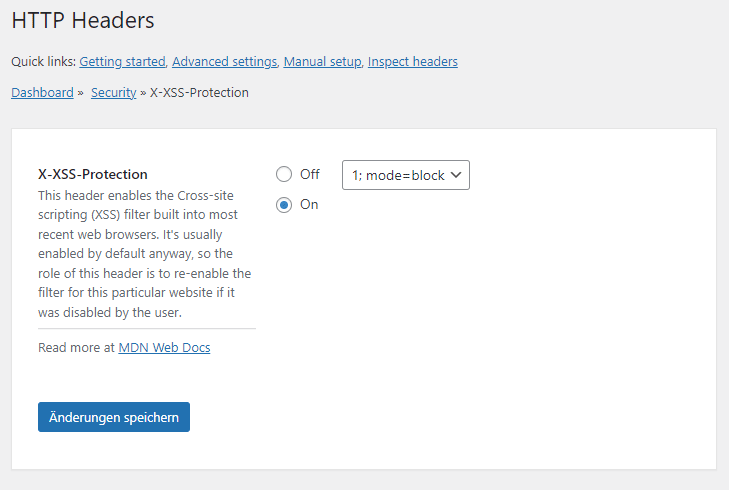Click X-XSS-Protection in the breadcrumb trail
The width and height of the screenshot is (729, 490).
199,93
